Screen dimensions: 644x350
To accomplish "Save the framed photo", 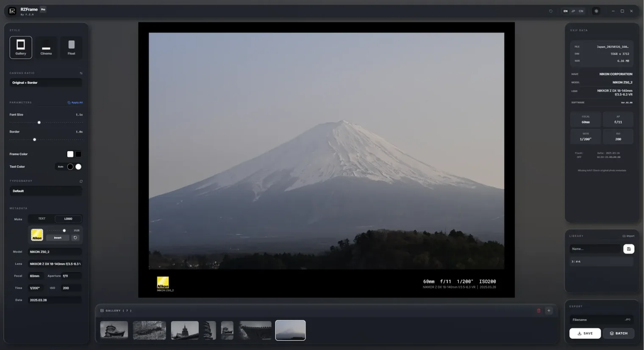I will click(x=585, y=333).
